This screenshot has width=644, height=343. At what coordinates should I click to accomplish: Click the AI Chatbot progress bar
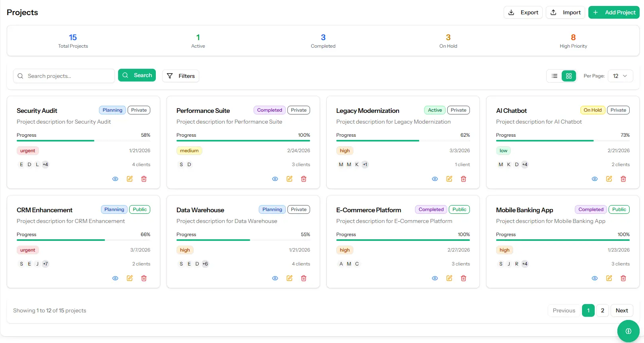563,141
